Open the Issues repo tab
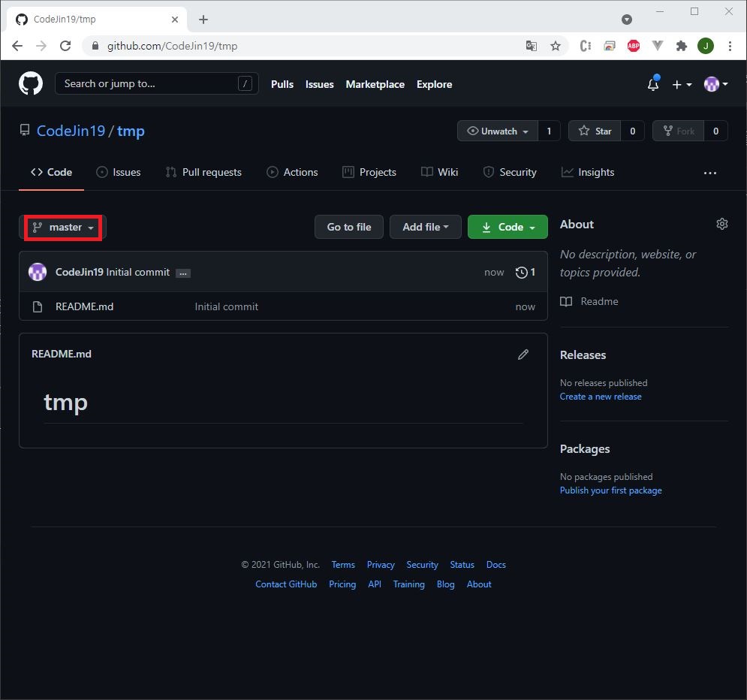 click(x=118, y=172)
